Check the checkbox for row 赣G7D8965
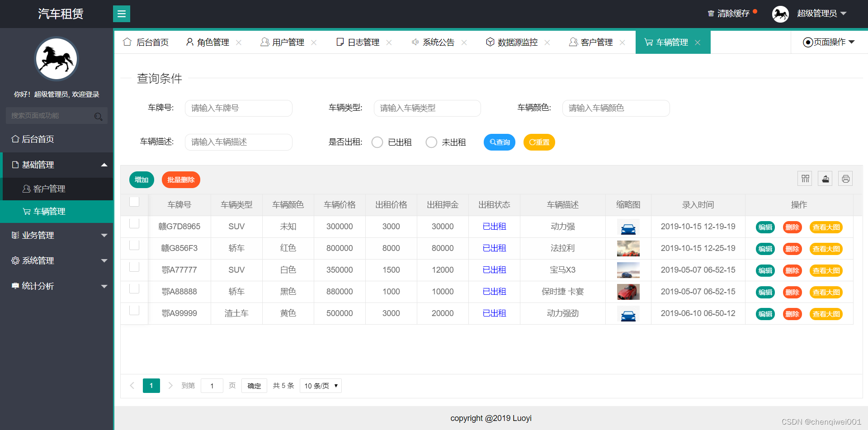868x430 pixels. (134, 223)
